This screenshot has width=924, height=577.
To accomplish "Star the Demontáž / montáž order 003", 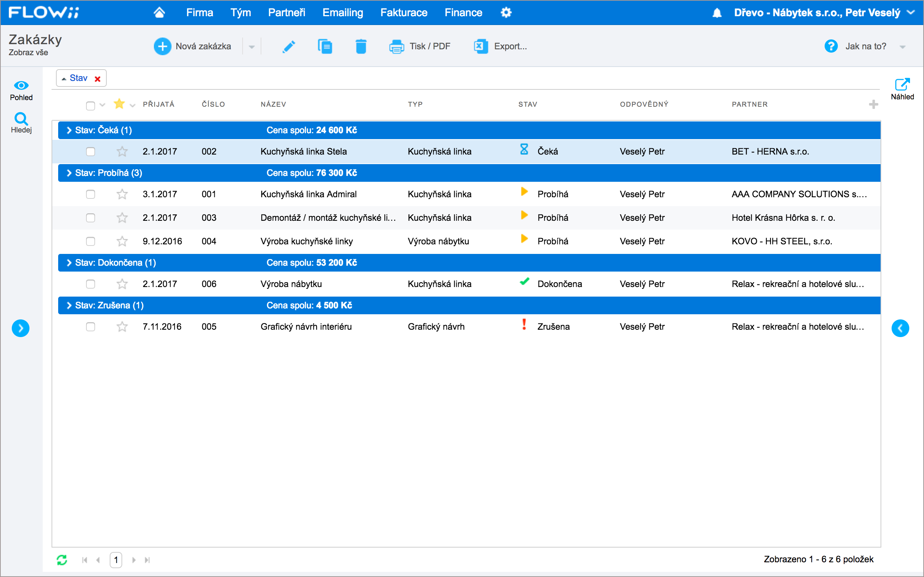I will (122, 218).
